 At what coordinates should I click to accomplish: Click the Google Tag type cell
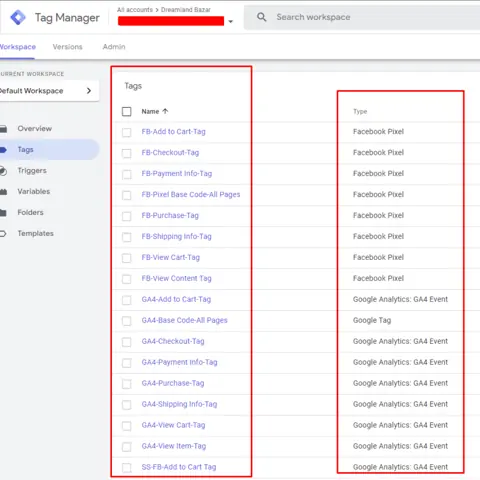point(372,320)
